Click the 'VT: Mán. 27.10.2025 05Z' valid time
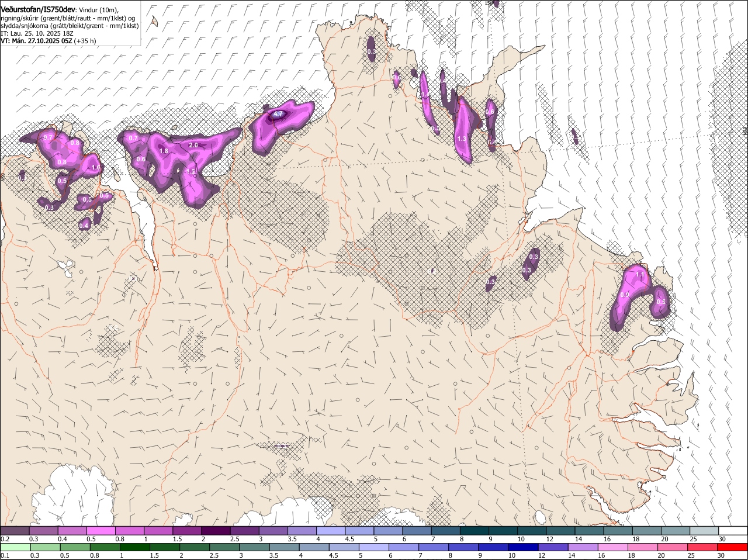748x560 pixels. [36, 41]
